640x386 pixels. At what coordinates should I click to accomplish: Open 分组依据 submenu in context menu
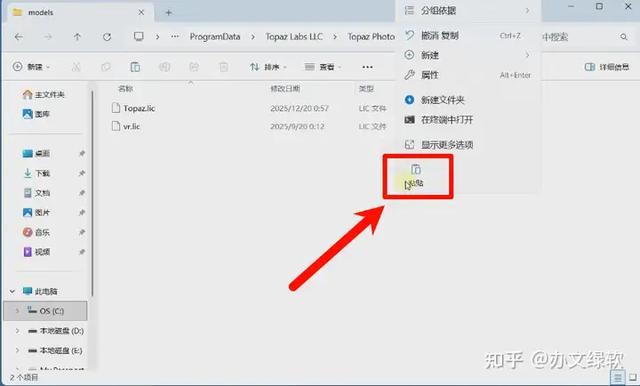tap(468, 11)
